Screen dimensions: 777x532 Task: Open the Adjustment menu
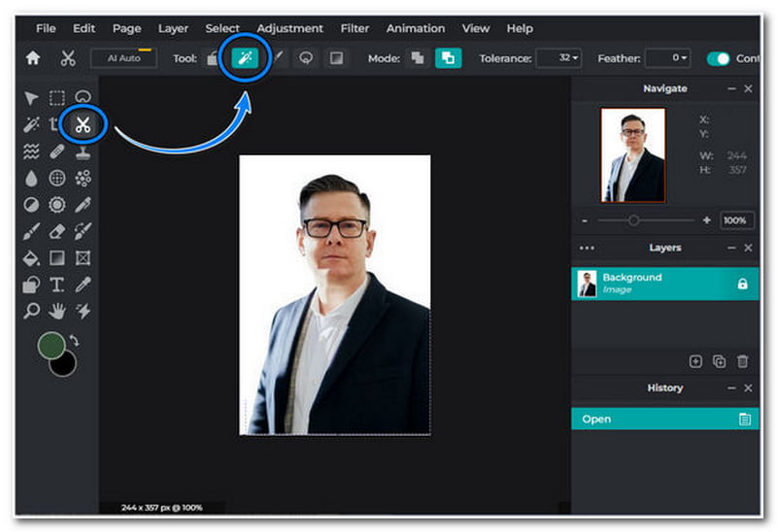pyautogui.click(x=289, y=28)
